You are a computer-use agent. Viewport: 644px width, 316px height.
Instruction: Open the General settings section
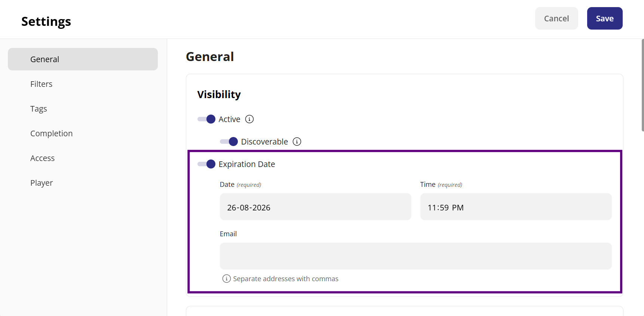pos(83,59)
